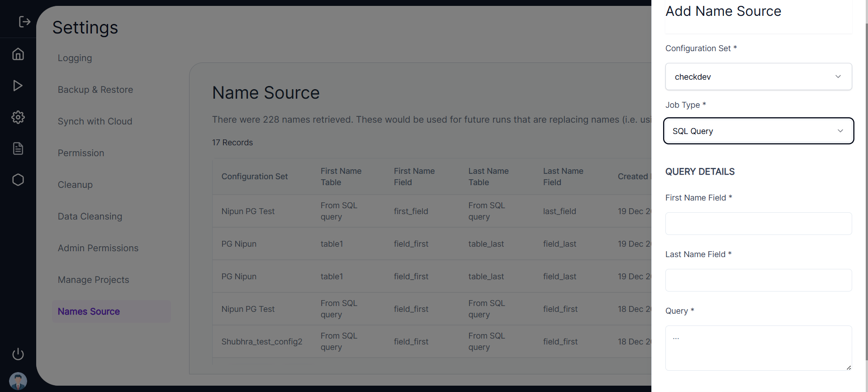
Task: Go to Admin Permissions settings
Action: [x=98, y=248]
